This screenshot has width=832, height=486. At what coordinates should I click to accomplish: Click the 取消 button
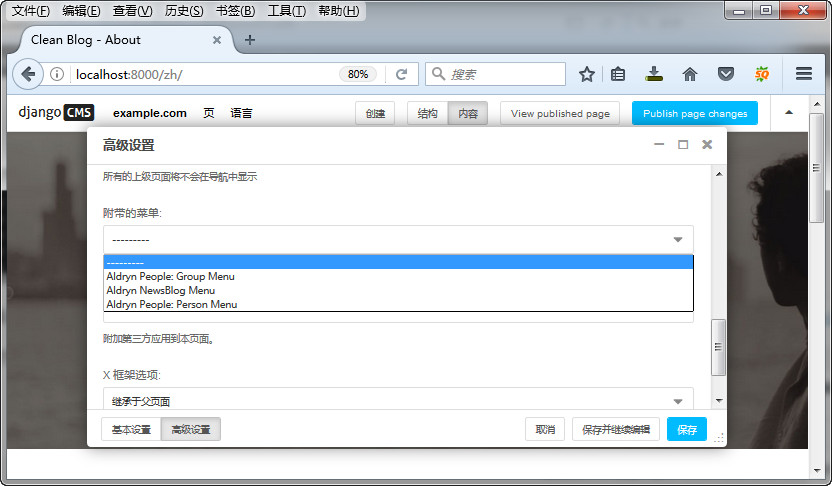click(545, 429)
